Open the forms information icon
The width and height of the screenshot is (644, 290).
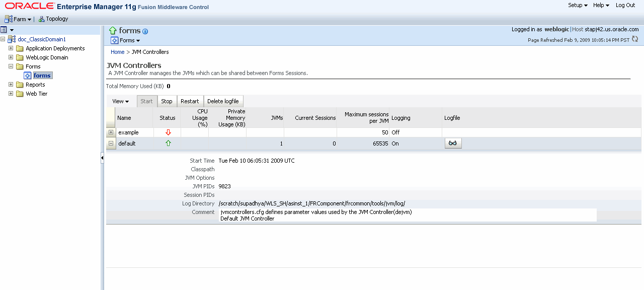pos(145,31)
